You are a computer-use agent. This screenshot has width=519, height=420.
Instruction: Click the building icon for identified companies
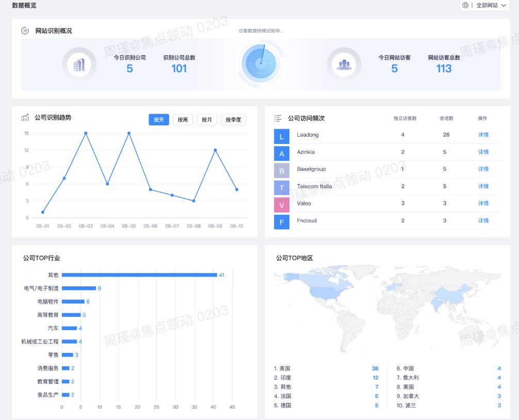tap(79, 64)
